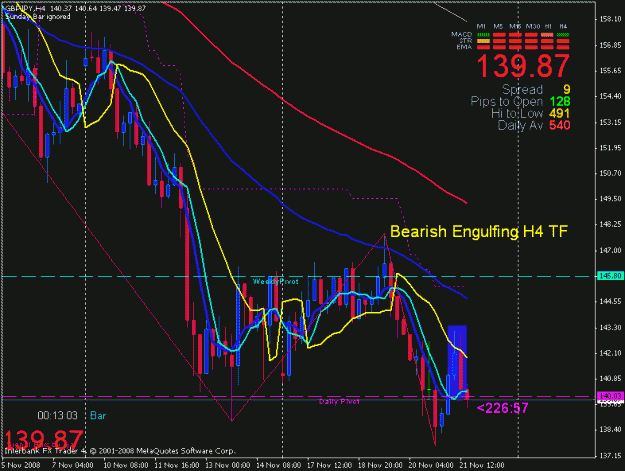Click the yellow STR signal bar under M1
Image resolution: width=625 pixels, height=471 pixels.
[x=483, y=41]
